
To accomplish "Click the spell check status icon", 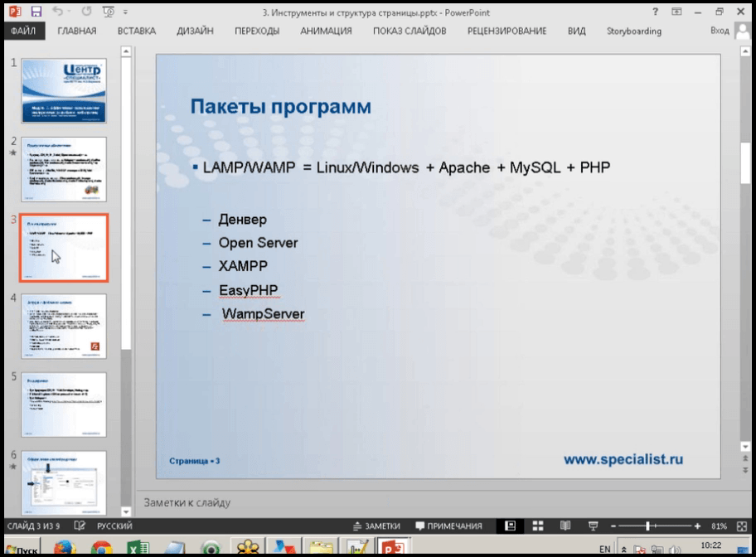I will 80,526.
